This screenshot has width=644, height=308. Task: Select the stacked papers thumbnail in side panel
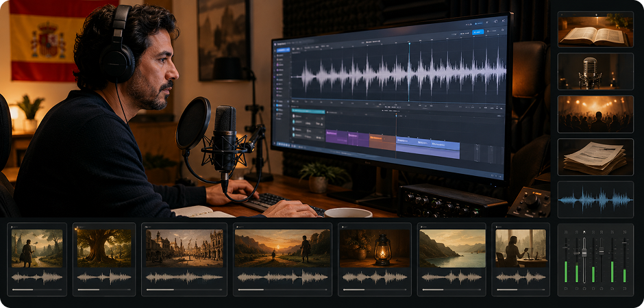click(x=595, y=157)
